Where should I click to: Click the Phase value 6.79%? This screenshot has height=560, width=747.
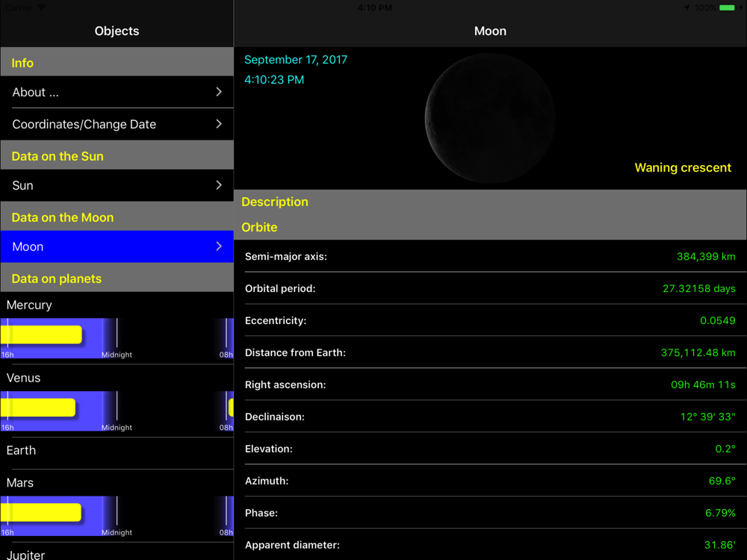click(720, 513)
